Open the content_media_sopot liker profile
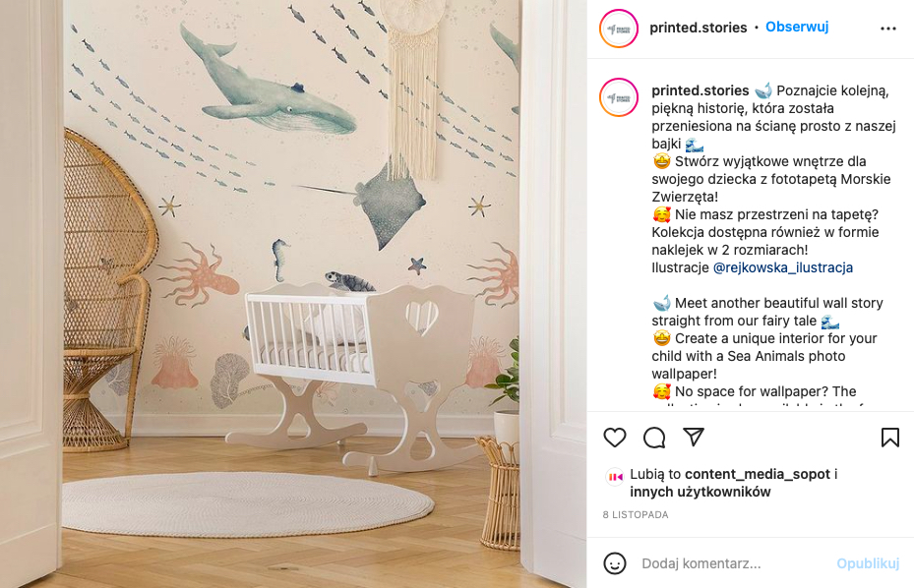914x588 pixels. click(x=758, y=474)
